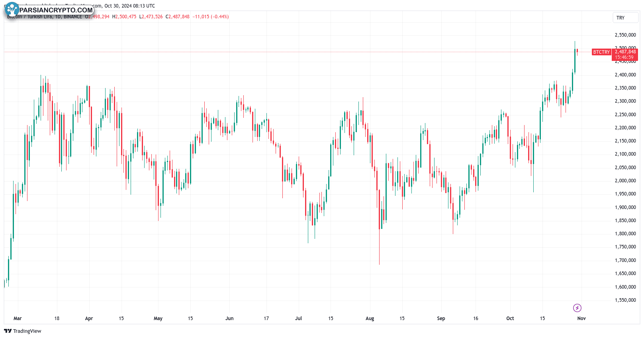644x338 pixels.
Task: Open the TradingView logo link
Action: [23, 331]
